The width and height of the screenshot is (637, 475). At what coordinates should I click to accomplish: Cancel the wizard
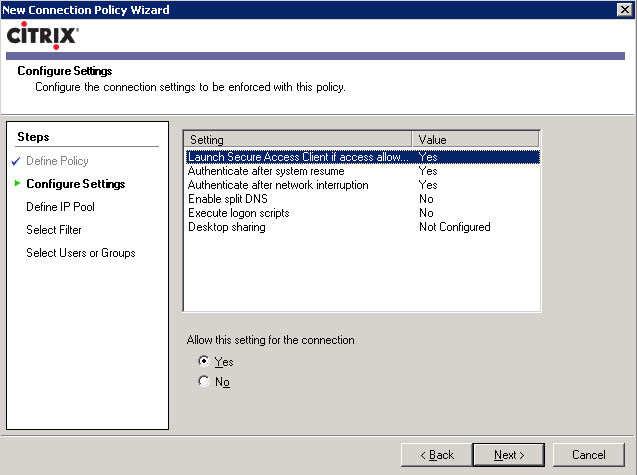[x=589, y=455]
